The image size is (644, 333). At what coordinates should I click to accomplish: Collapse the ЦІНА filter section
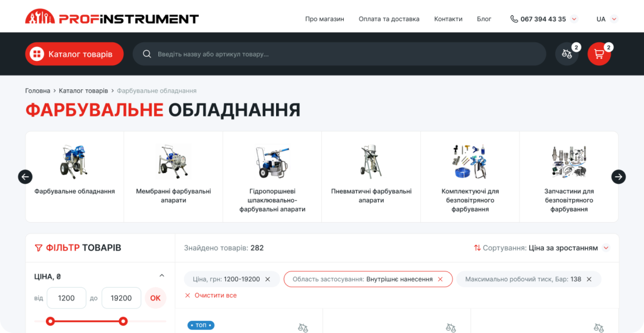(x=162, y=276)
